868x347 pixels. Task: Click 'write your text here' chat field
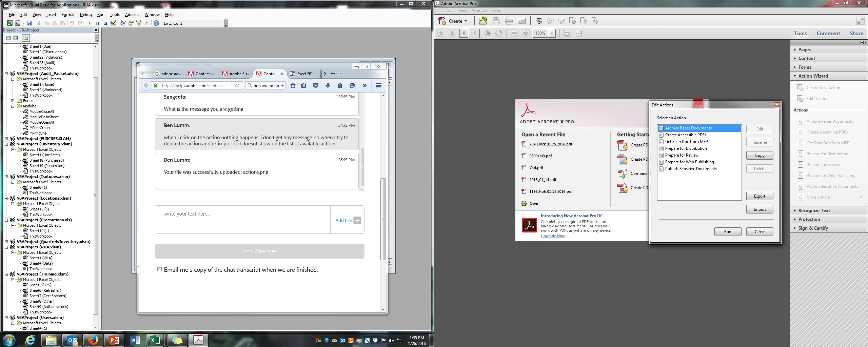click(242, 220)
